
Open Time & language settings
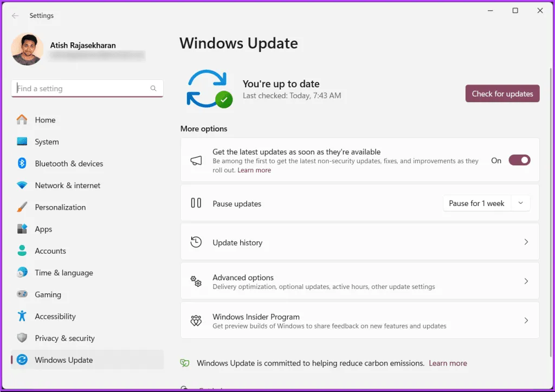point(64,273)
